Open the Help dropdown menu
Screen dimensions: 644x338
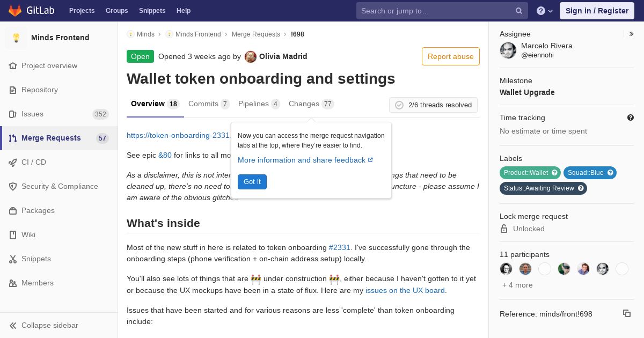[545, 11]
